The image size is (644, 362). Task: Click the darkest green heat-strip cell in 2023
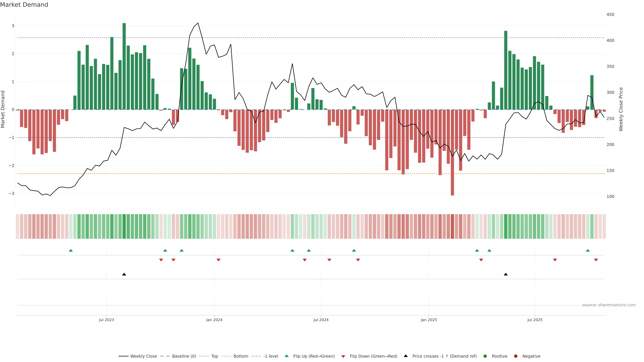point(124,226)
